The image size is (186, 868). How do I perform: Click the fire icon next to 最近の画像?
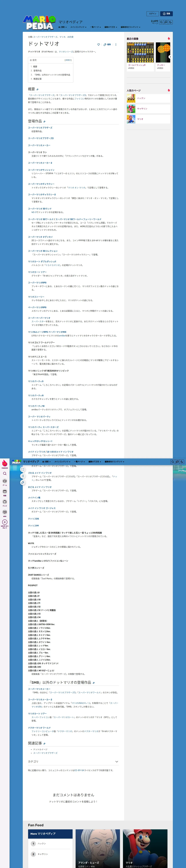(168, 38)
